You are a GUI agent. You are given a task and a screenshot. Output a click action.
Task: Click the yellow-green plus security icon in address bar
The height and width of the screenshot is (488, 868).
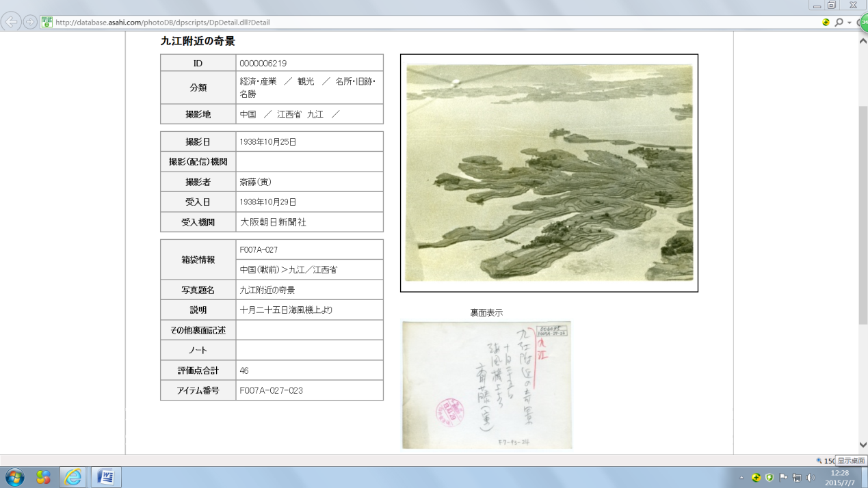pos(826,23)
